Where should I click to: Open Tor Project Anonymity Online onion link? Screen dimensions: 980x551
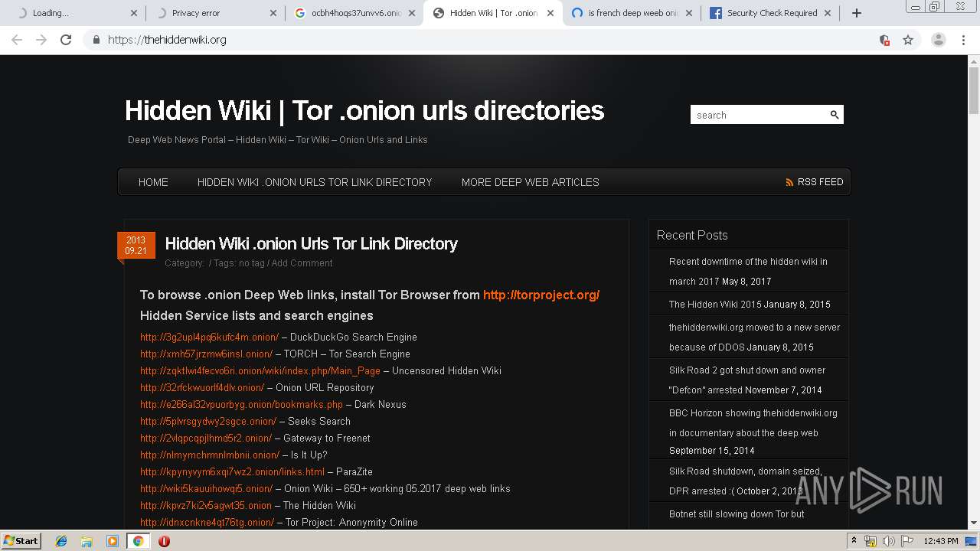(207, 523)
